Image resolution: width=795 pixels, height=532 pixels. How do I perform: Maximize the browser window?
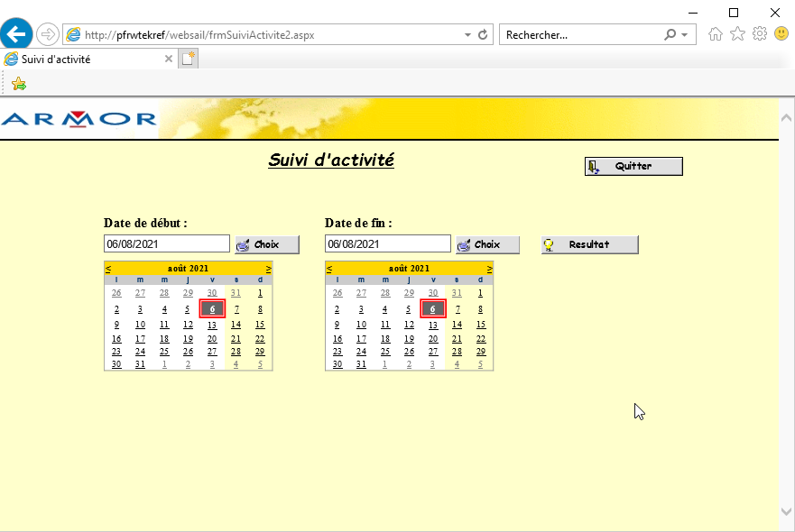(x=734, y=13)
